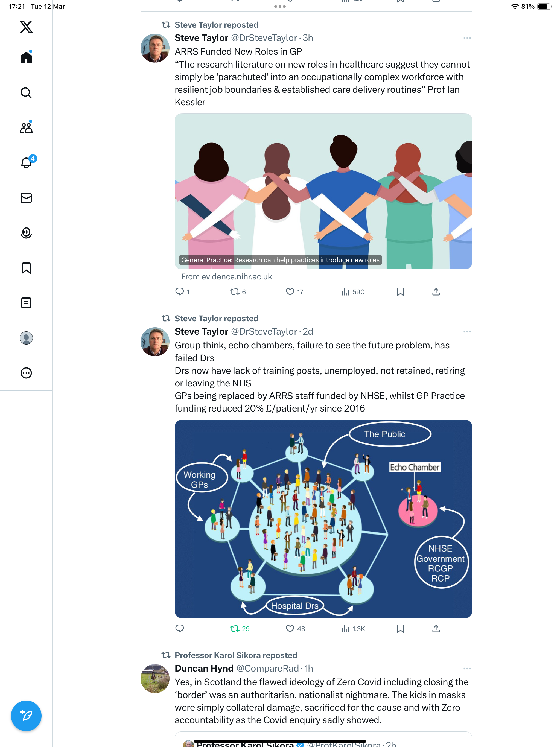
Task: Open Bookmarks in the sidebar
Action: (26, 268)
